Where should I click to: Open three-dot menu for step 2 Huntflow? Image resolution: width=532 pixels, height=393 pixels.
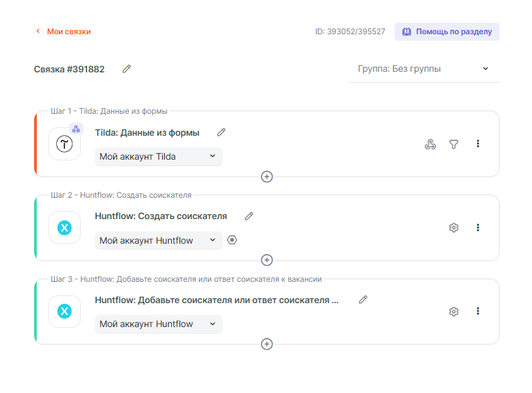pyautogui.click(x=478, y=228)
